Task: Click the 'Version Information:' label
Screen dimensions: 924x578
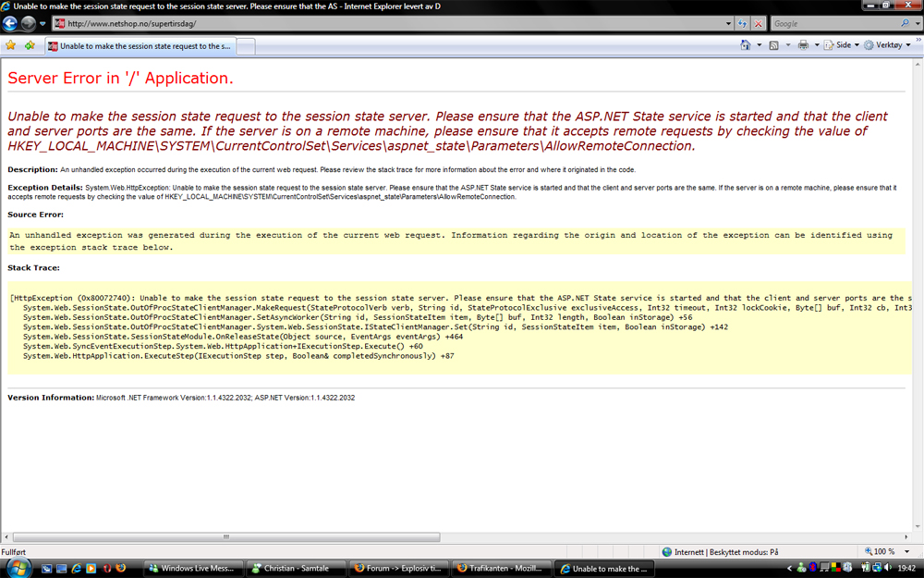Action: [51, 398]
